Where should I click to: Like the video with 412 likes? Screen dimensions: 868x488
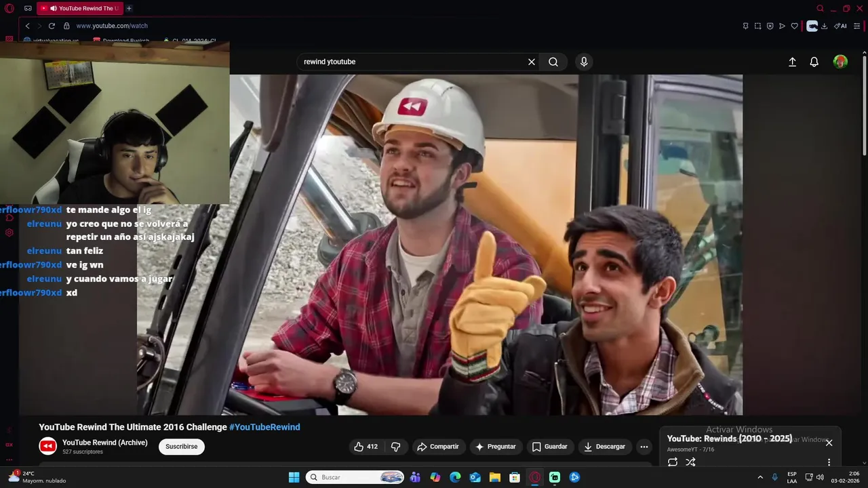[366, 447]
